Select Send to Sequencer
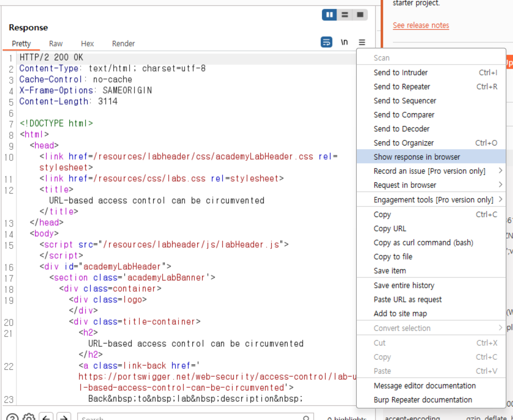 [431, 101]
